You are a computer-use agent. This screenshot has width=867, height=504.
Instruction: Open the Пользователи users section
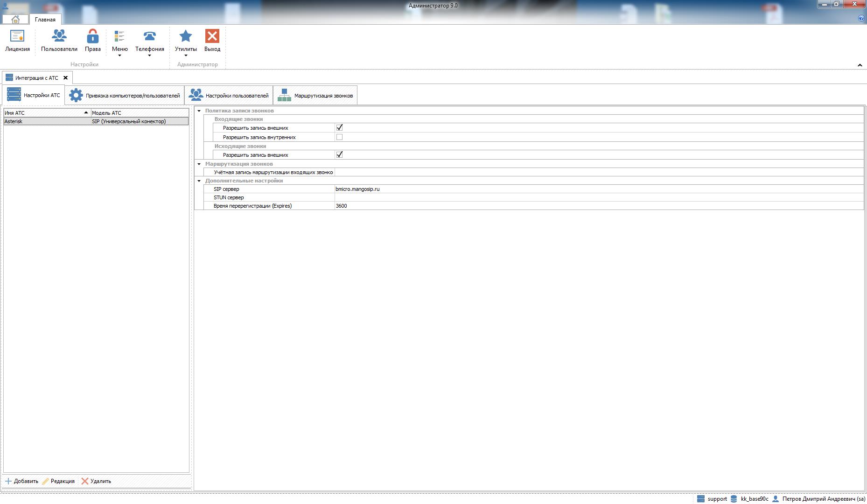(x=59, y=41)
